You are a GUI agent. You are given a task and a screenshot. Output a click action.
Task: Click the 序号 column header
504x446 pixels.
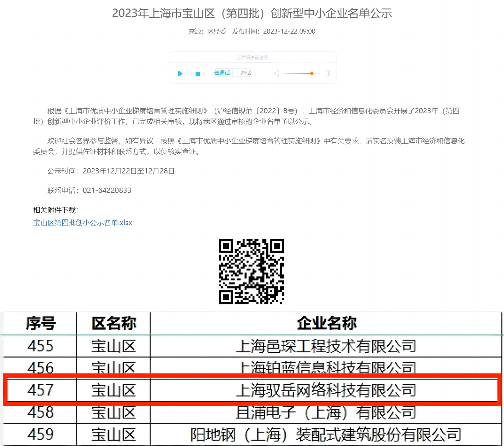pos(40,323)
